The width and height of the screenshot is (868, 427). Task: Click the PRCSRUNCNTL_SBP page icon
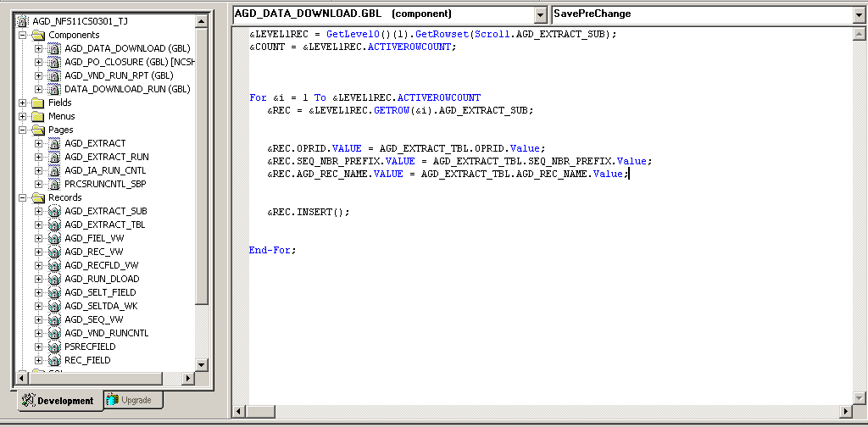[53, 184]
